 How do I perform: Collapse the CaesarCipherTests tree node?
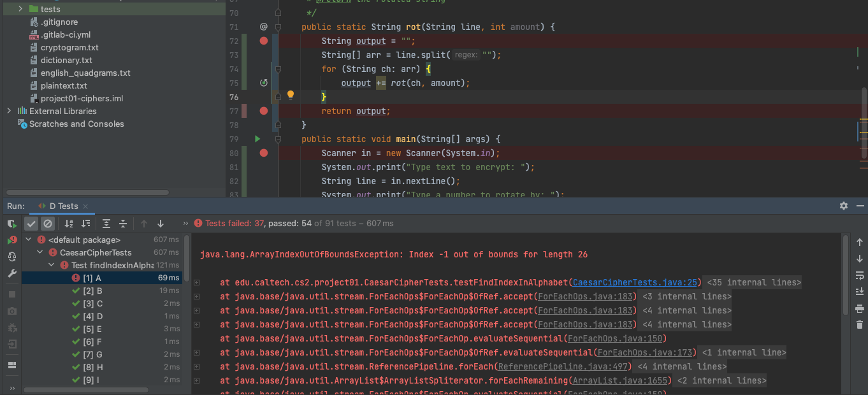pos(40,252)
